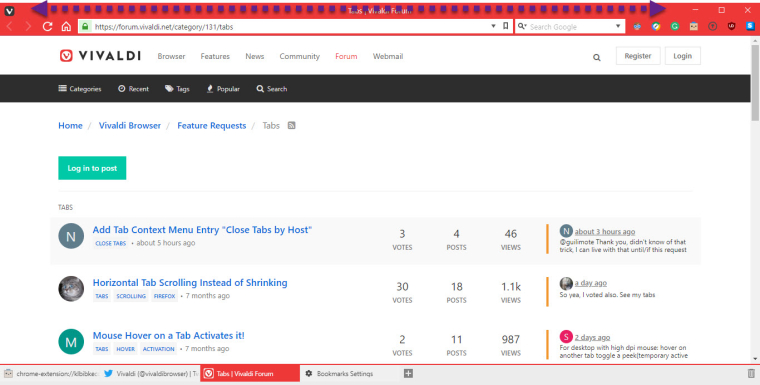
Task: Click the page vertical scrollbar thumb
Action: [x=755, y=82]
